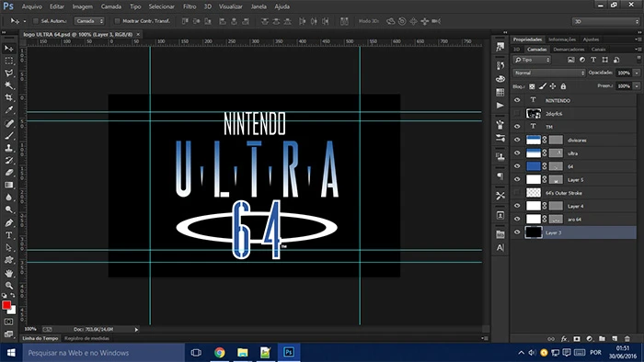Open the 3D workspace dropdown
This screenshot has height=362, width=644.
coord(605,21)
